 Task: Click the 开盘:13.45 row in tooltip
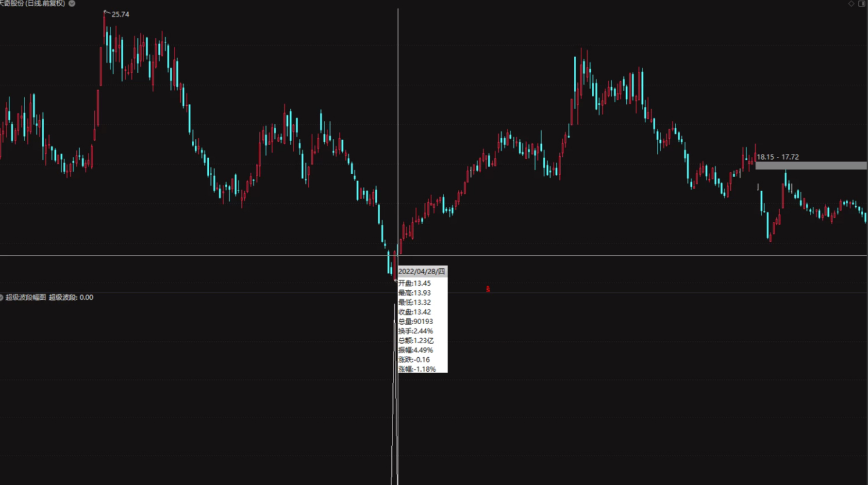coord(415,283)
